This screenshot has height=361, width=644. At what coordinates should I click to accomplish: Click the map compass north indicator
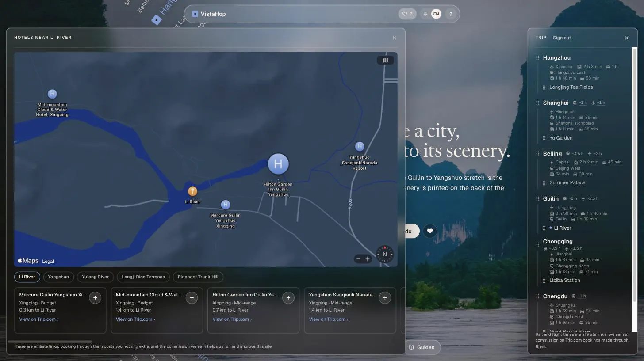pos(384,254)
